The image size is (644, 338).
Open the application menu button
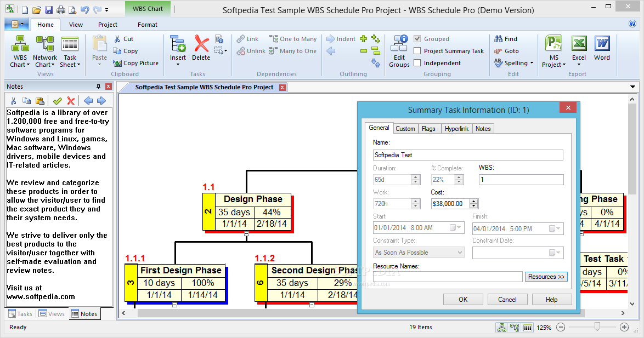17,24
